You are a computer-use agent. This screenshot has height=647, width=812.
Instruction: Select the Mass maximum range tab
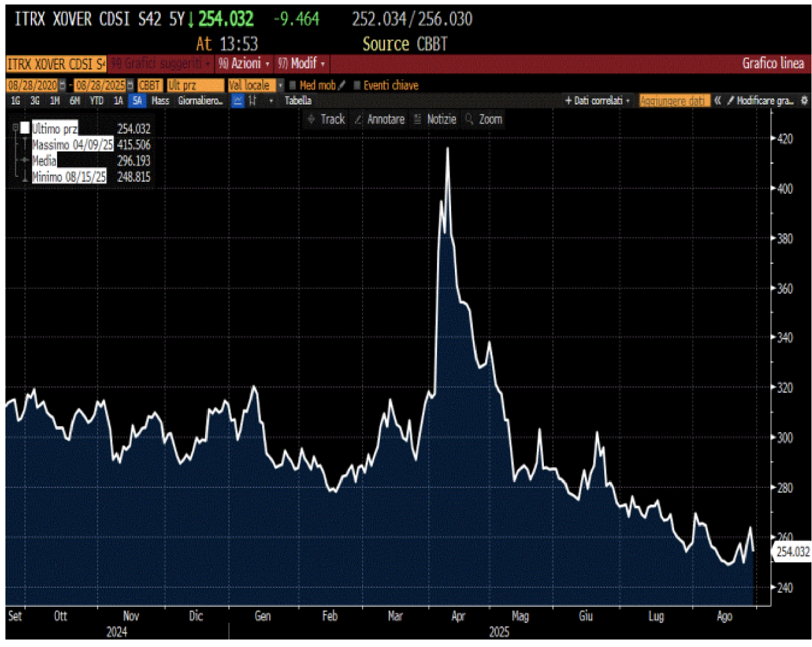160,101
